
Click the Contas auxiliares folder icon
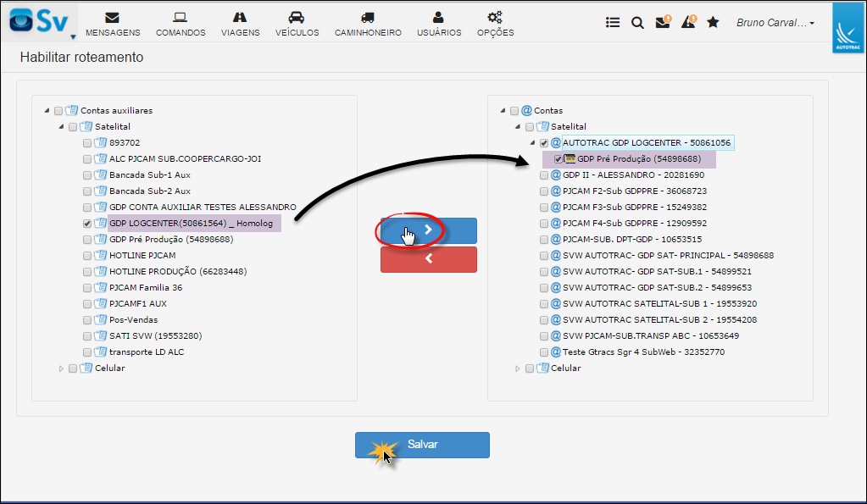[x=71, y=110]
